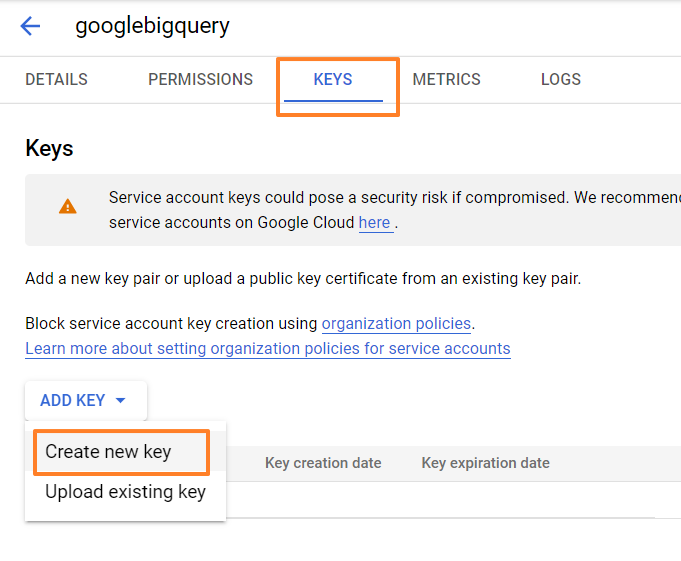Click the orange warning triangle icon
Image resolution: width=681 pixels, height=561 pixels.
pyautogui.click(x=67, y=206)
